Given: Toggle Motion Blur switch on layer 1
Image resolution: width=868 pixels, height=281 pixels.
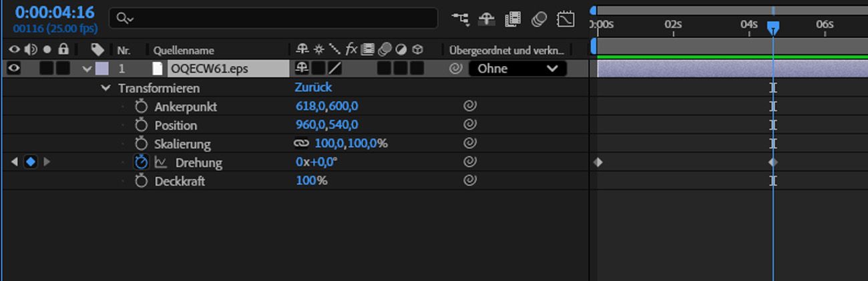Looking at the screenshot, I should point(384,68).
